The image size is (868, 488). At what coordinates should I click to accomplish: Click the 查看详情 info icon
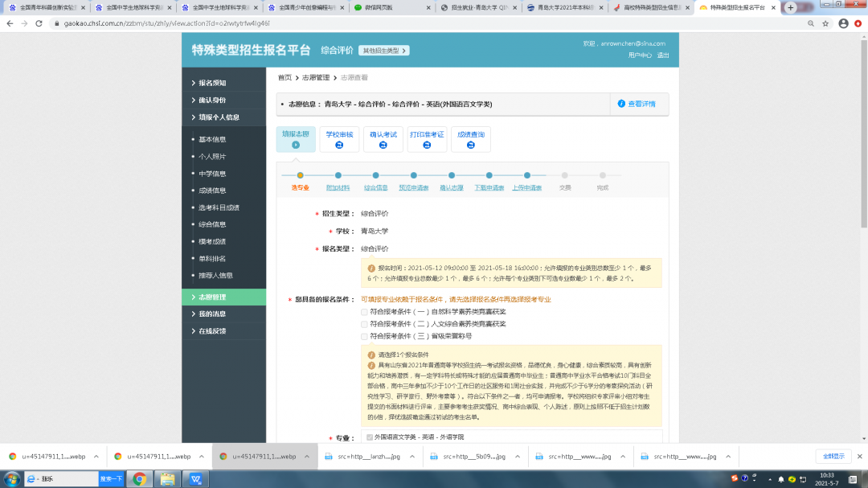pos(621,104)
